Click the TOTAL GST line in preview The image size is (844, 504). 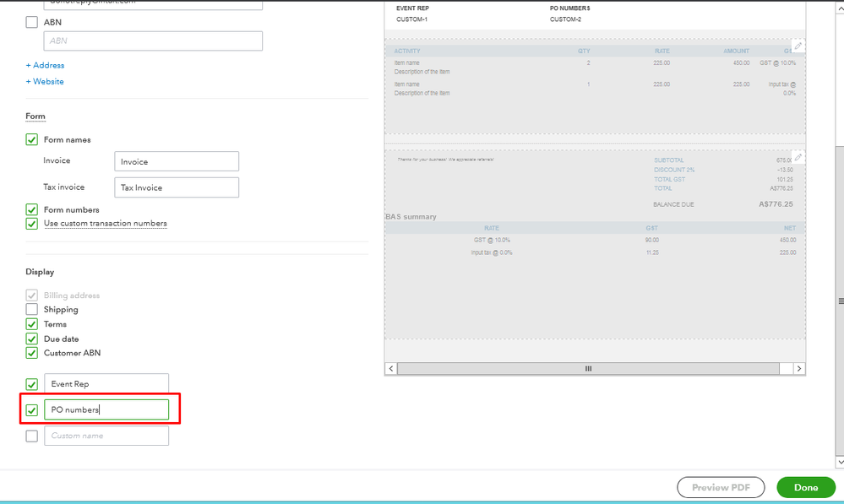[x=670, y=180]
